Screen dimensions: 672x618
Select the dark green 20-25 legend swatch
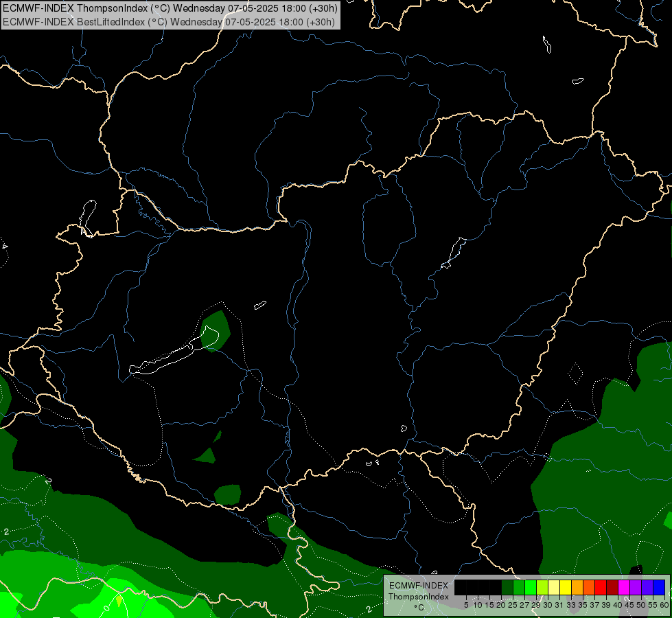coord(507,587)
